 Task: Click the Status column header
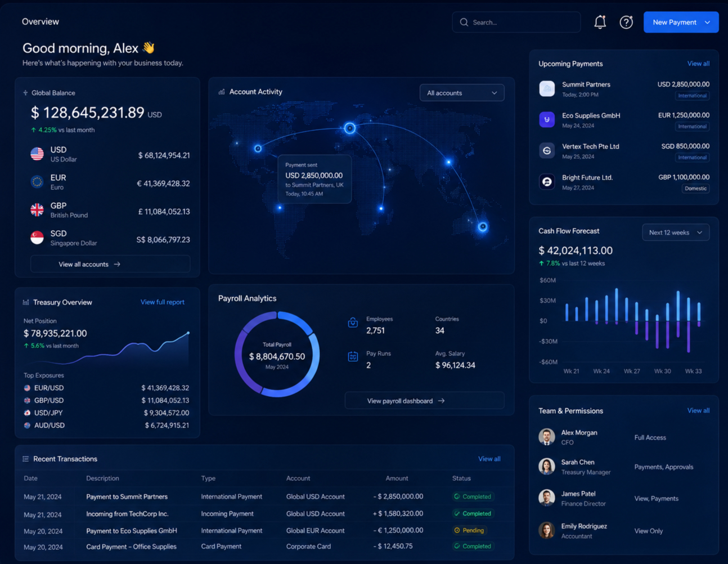[461, 478]
